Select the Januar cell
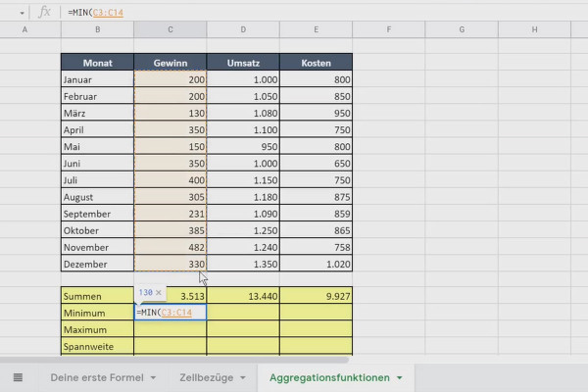588x392 pixels. coord(97,79)
